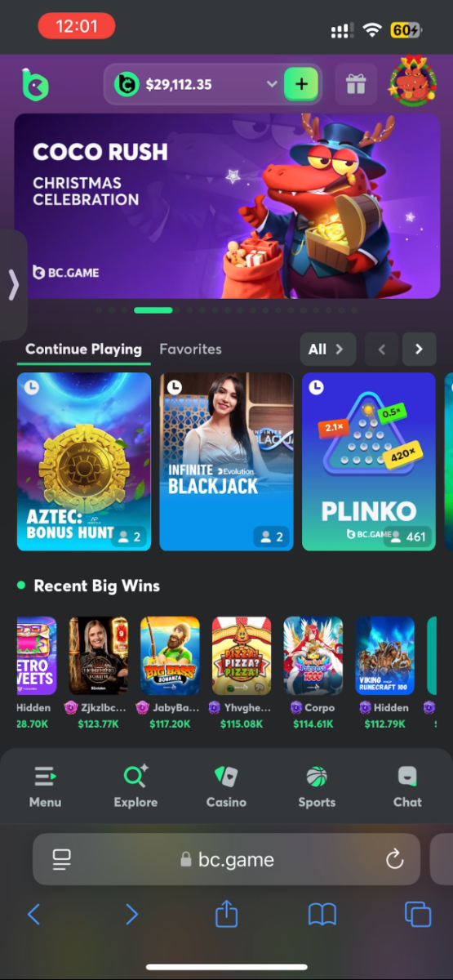Open the Casino cards icon
453x980 pixels.
[x=226, y=776]
